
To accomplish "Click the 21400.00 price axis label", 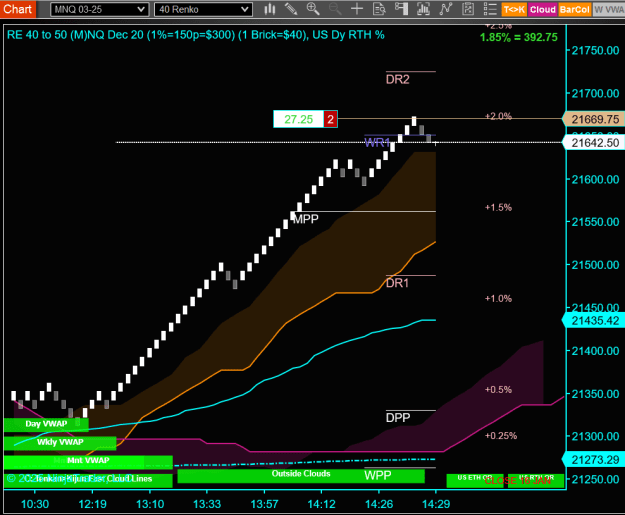I will (x=595, y=351).
